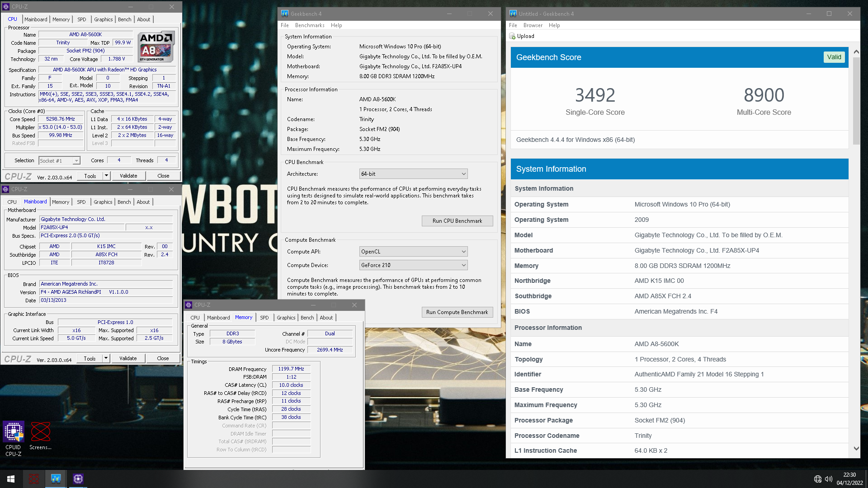Click the Multiplier x 53.0 field
868x488 pixels.
(x=61, y=127)
